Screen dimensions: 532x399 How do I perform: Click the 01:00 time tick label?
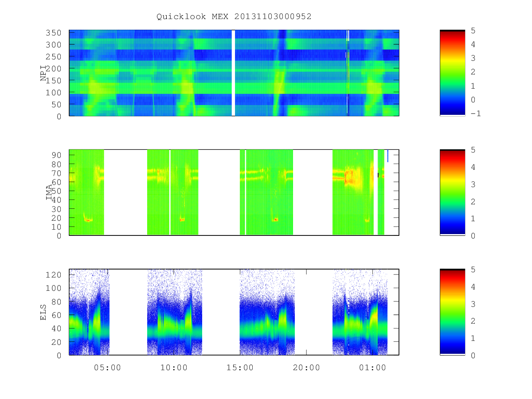point(372,367)
